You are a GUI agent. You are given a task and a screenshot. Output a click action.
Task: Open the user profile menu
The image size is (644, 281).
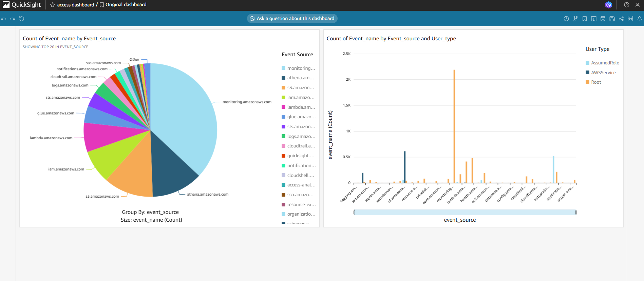click(638, 5)
